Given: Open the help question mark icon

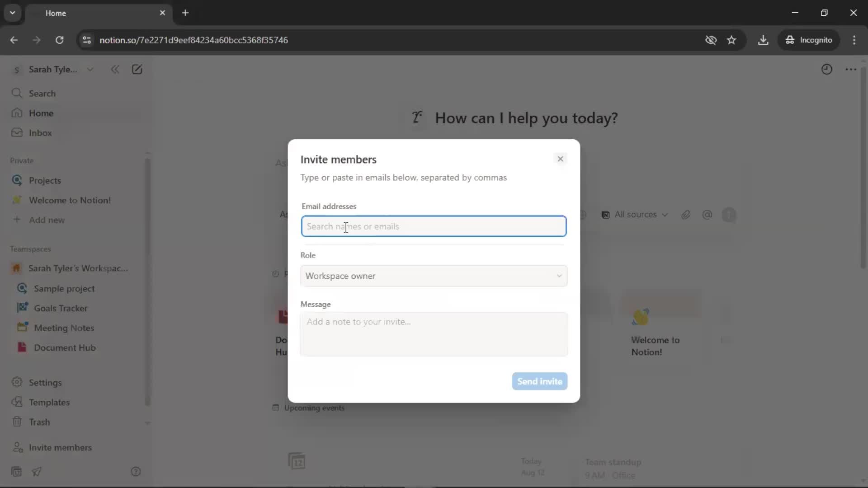Looking at the screenshot, I should pos(136,472).
